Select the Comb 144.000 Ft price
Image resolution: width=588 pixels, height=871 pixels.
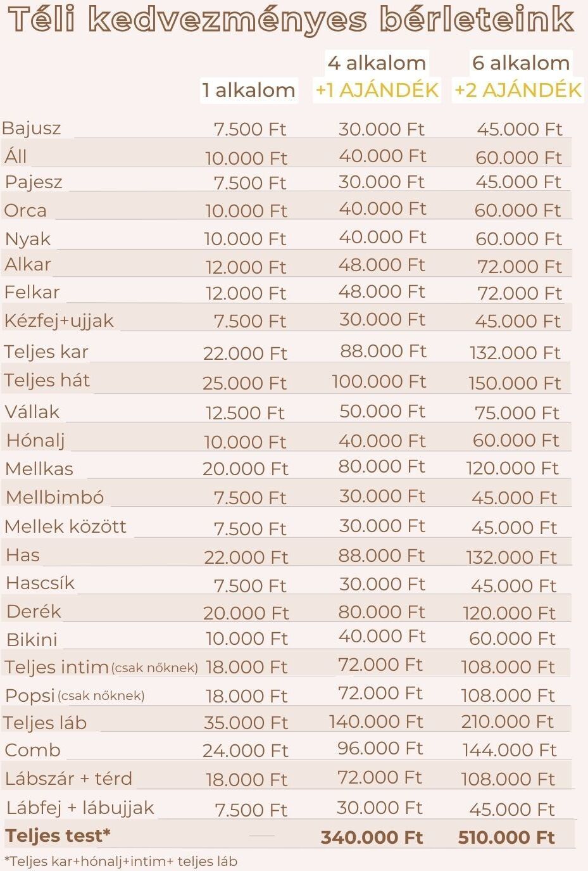(510, 750)
